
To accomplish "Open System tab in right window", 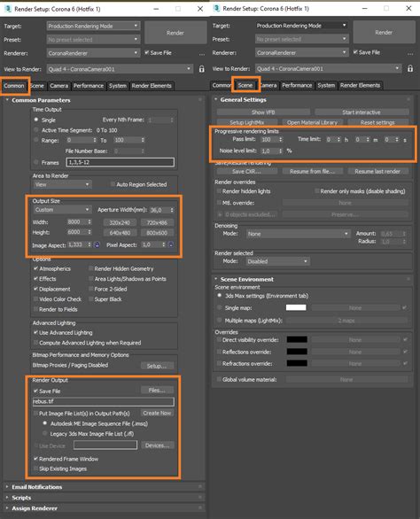I will pyautogui.click(x=326, y=85).
